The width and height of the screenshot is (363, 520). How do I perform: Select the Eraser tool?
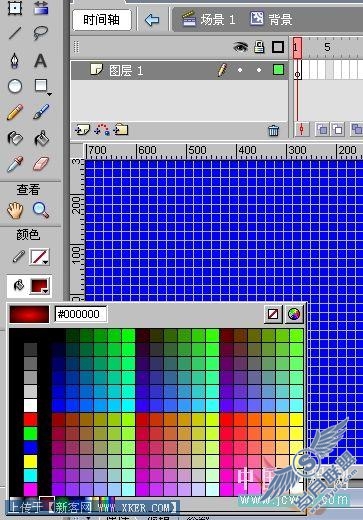click(x=41, y=164)
